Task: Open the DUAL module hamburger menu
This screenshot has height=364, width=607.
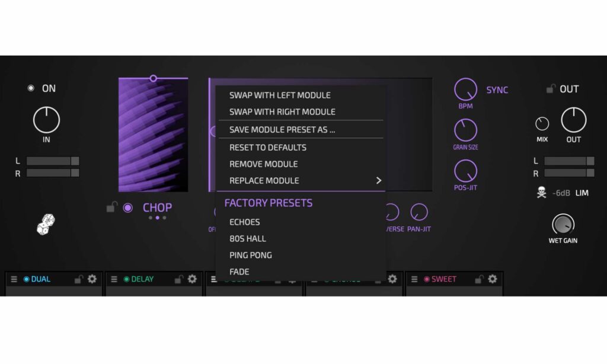Action: point(14,279)
